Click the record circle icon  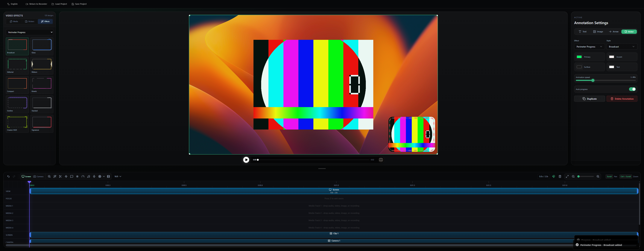[x=100, y=176]
